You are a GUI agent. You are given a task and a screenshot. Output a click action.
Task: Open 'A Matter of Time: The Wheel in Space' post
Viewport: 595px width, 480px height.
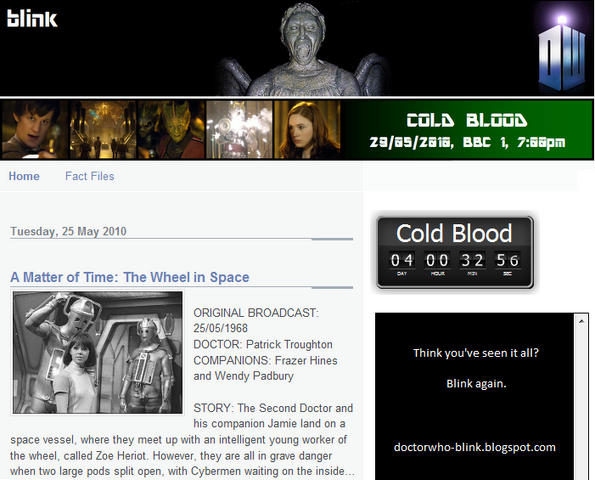[130, 277]
